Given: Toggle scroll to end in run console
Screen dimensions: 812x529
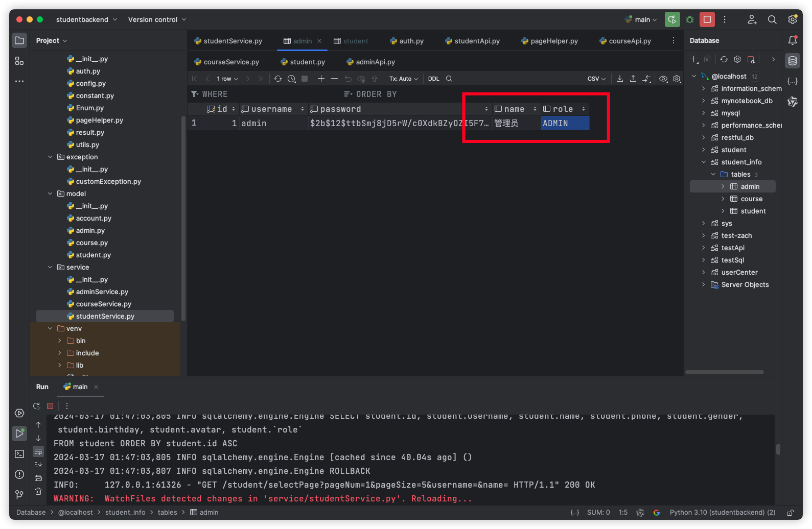Looking at the screenshot, I should (x=38, y=465).
